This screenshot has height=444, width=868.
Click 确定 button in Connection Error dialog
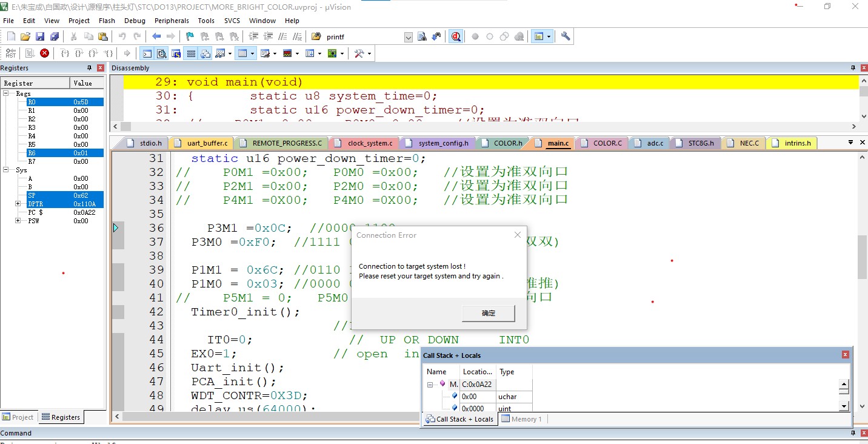pyautogui.click(x=489, y=313)
